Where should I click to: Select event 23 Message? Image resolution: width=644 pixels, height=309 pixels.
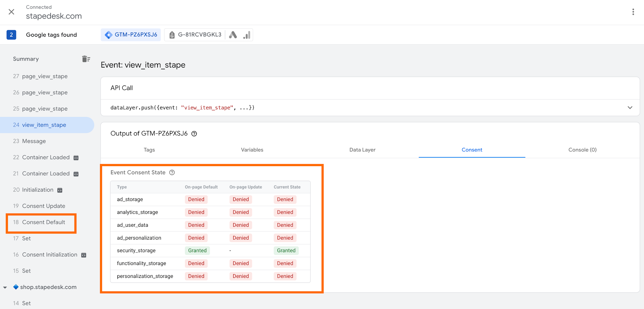[x=29, y=141]
